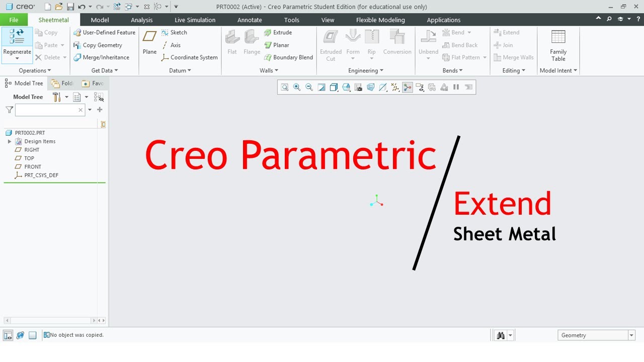Click the Regenerate Manager icon in quick access toolbar
The image size is (644, 362).
click(x=117, y=7)
